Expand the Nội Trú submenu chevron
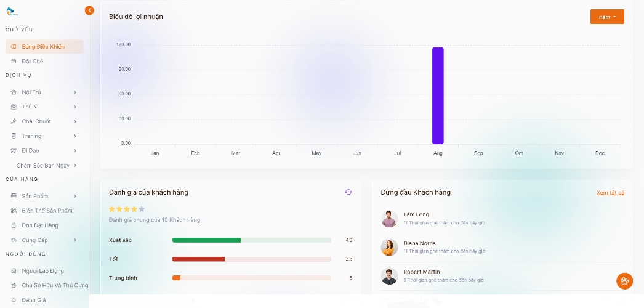This screenshot has width=644, height=308. click(75, 92)
